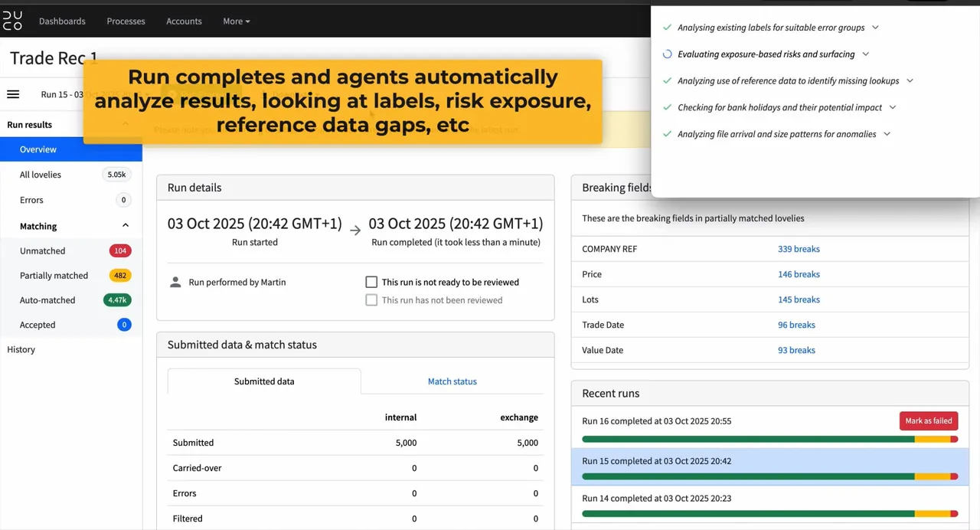Image resolution: width=980 pixels, height=530 pixels.
Task: Click the Duco logo
Action: tap(12, 21)
